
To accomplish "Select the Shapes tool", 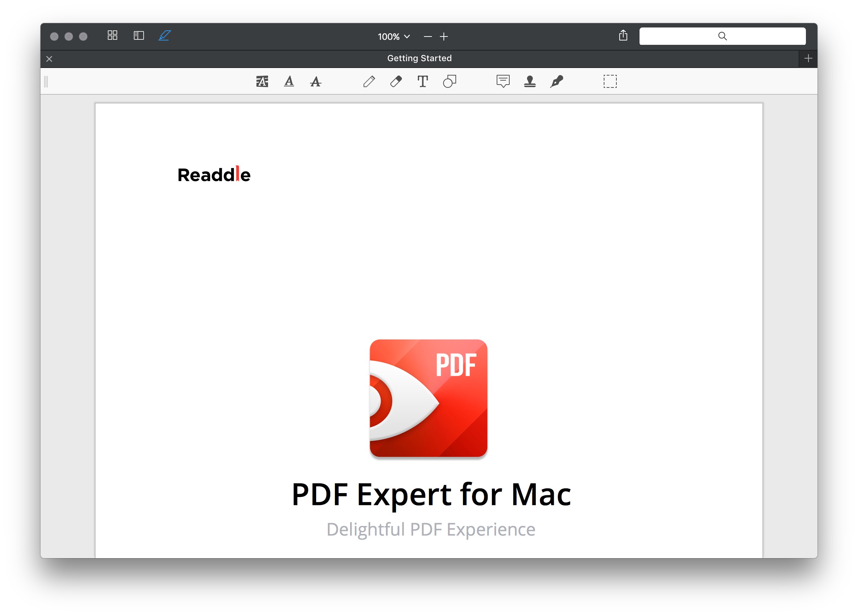I will [x=449, y=81].
